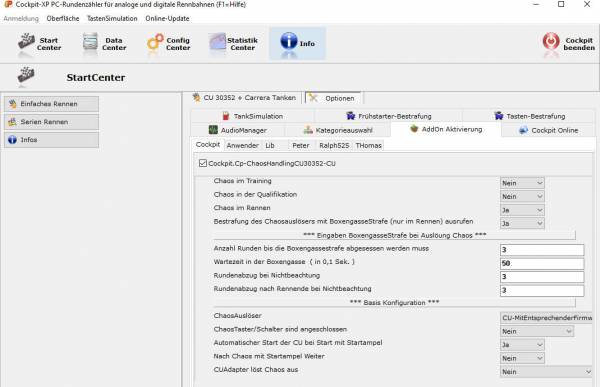
Task: Open the TastenSimulation menu
Action: (x=112, y=18)
